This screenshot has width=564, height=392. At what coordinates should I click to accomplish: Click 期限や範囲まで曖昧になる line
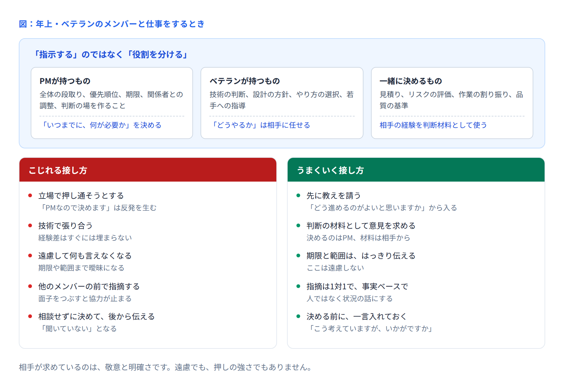(81, 268)
